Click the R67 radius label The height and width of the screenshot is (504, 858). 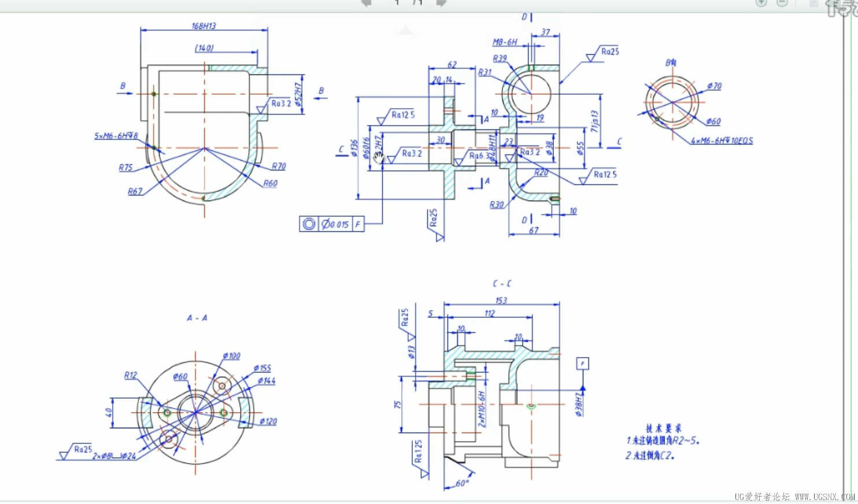(x=135, y=191)
